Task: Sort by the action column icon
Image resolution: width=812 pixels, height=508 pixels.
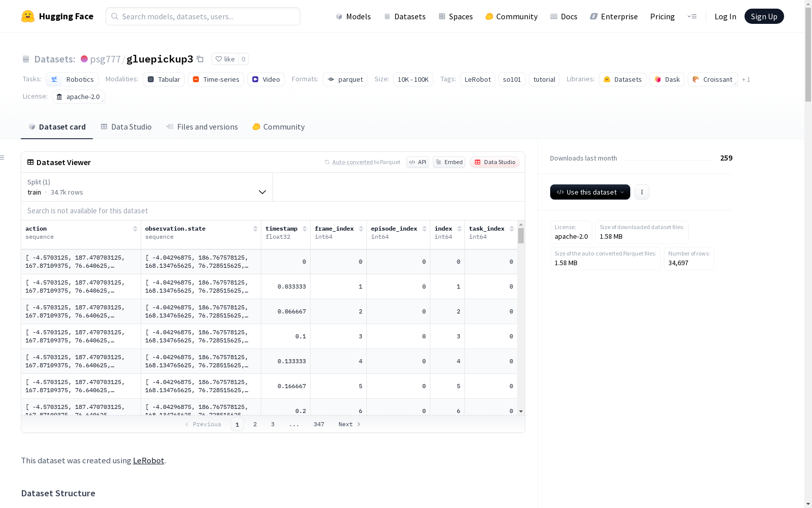Action: point(135,229)
